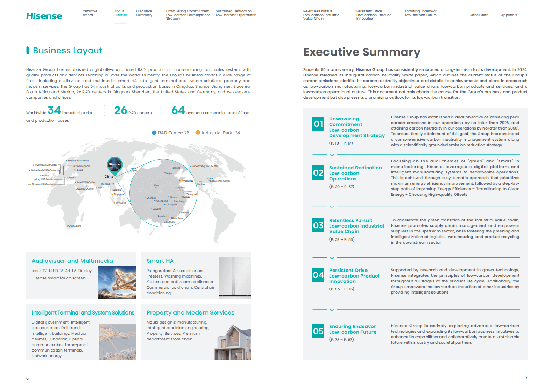Click the Hisense map pin over China
This screenshot has height=392, width=554.
[115, 166]
